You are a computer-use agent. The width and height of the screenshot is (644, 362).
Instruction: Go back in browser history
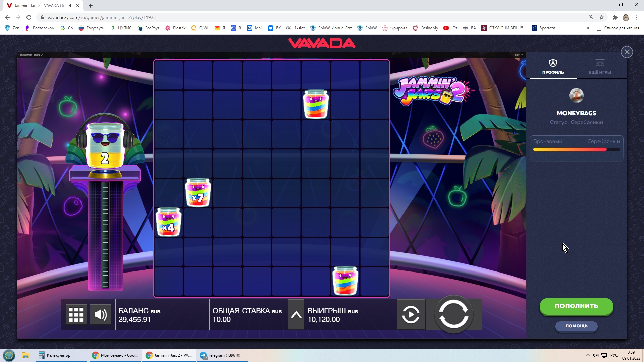pos(7,17)
